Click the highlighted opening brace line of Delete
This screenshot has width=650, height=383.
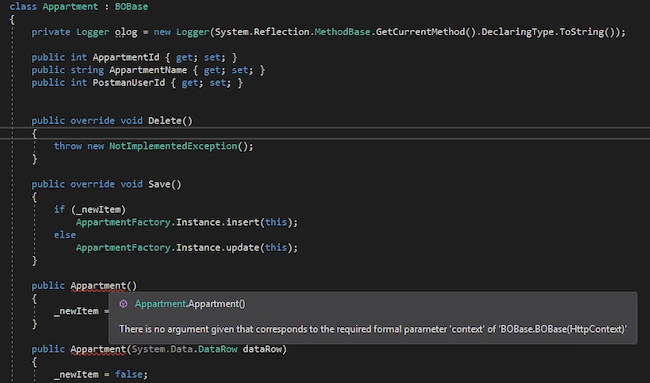click(325, 133)
